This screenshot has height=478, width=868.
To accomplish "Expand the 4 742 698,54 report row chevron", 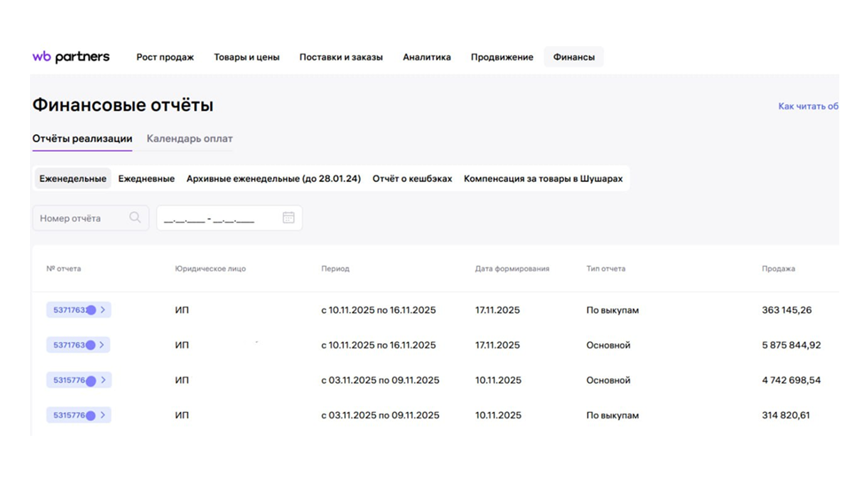I will pos(104,380).
